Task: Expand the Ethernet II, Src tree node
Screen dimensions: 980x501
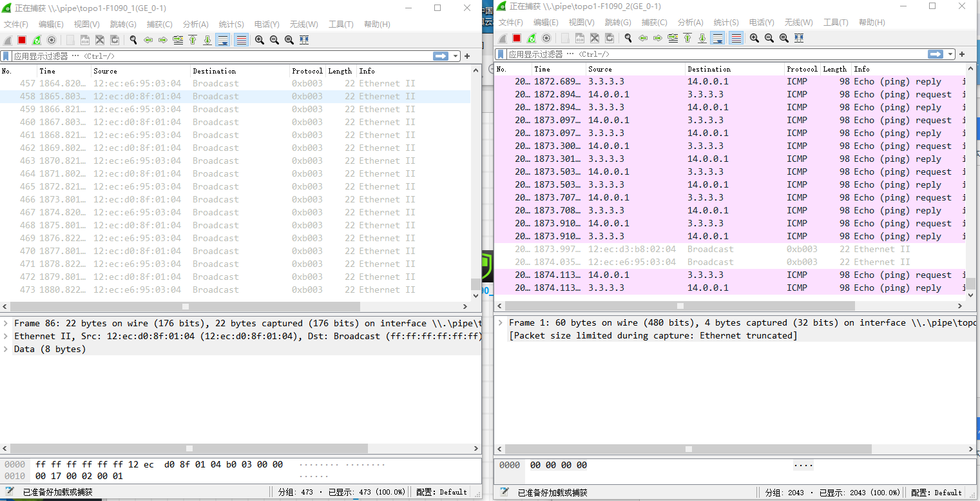Action: 6,336
